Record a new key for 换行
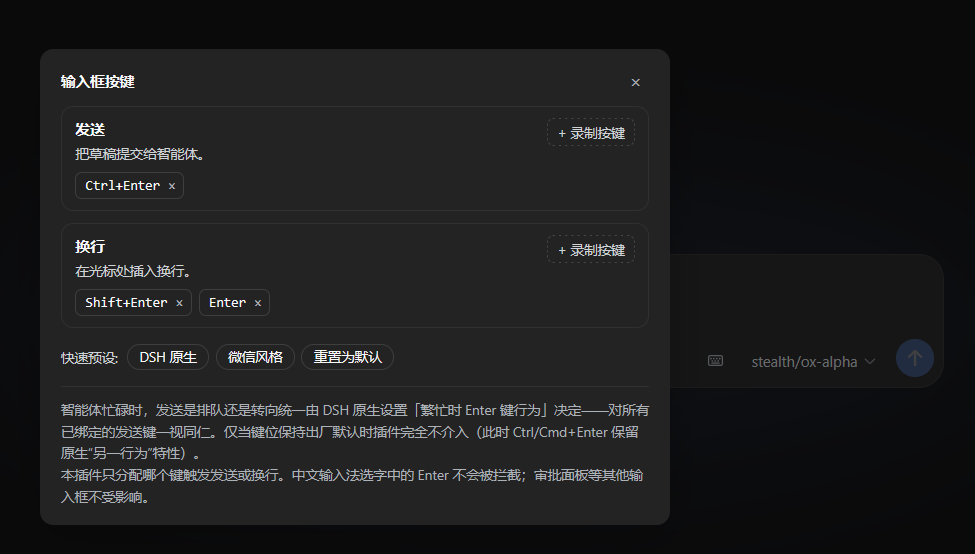The image size is (975, 554). [x=591, y=249]
